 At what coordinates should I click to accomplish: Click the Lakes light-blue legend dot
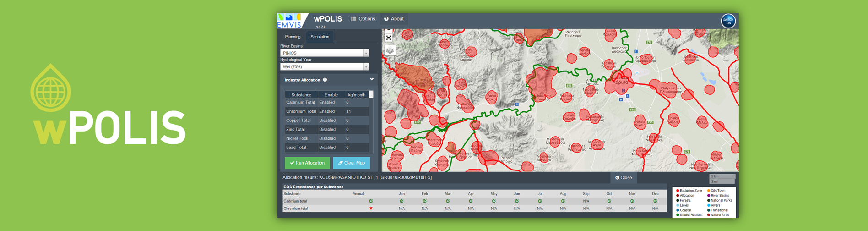[678, 205]
